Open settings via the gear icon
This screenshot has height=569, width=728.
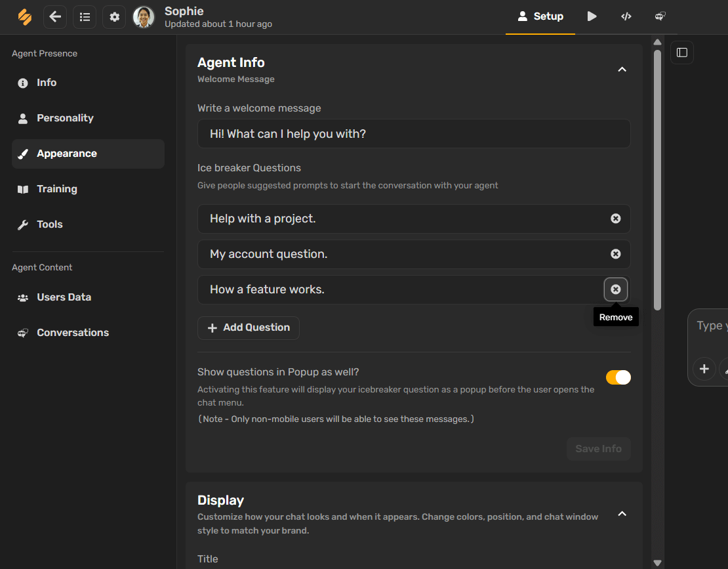coord(114,17)
